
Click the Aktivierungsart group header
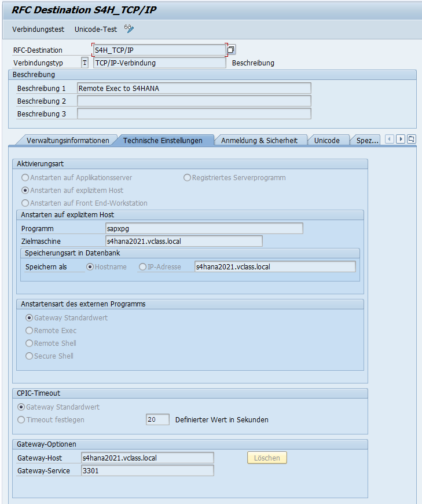tap(190, 164)
